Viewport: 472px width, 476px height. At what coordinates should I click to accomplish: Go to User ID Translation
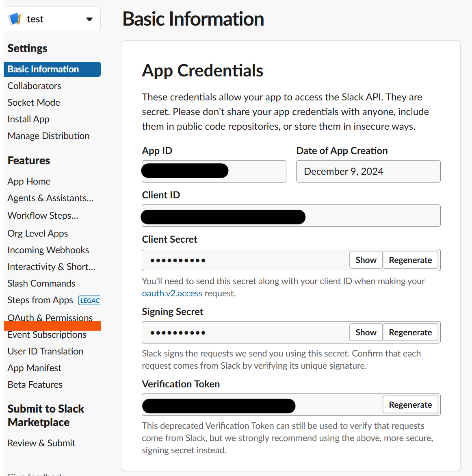coord(45,351)
